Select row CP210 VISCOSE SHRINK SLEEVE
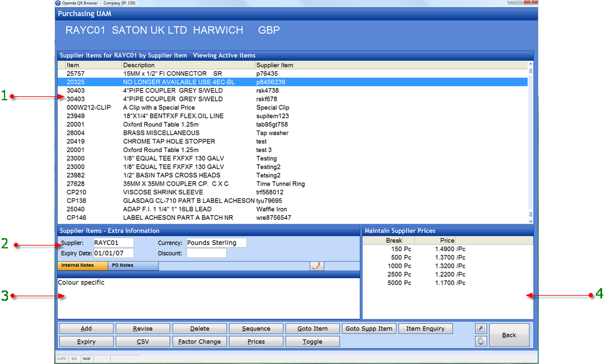The height and width of the screenshot is (364, 605). coord(293,193)
